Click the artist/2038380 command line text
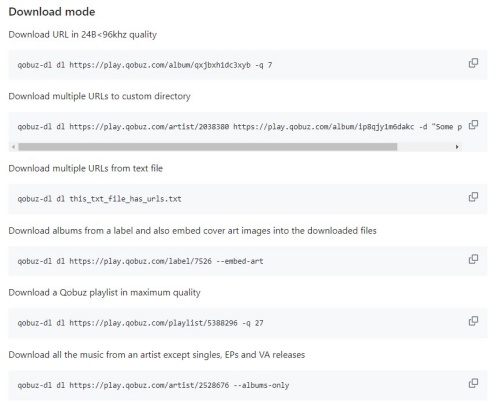 tap(240, 127)
